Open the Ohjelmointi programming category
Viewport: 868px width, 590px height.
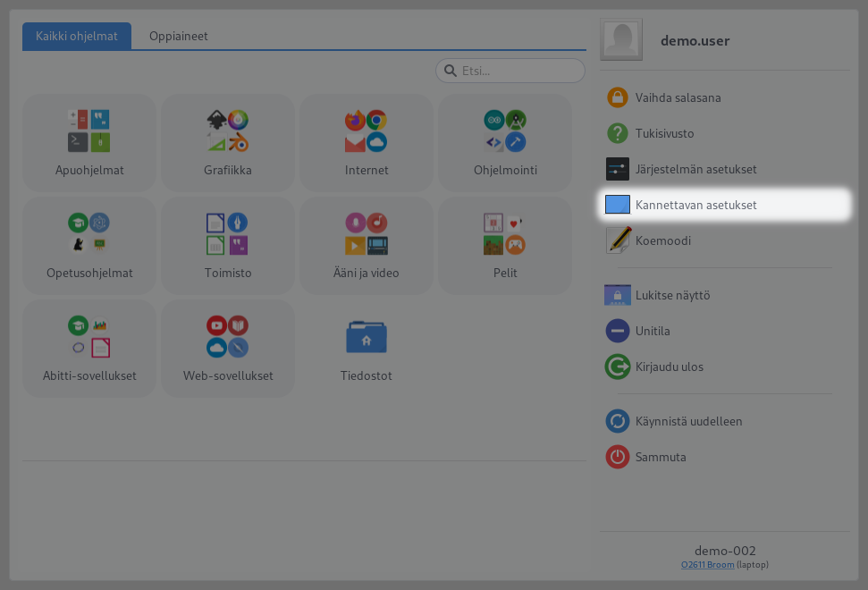(504, 143)
